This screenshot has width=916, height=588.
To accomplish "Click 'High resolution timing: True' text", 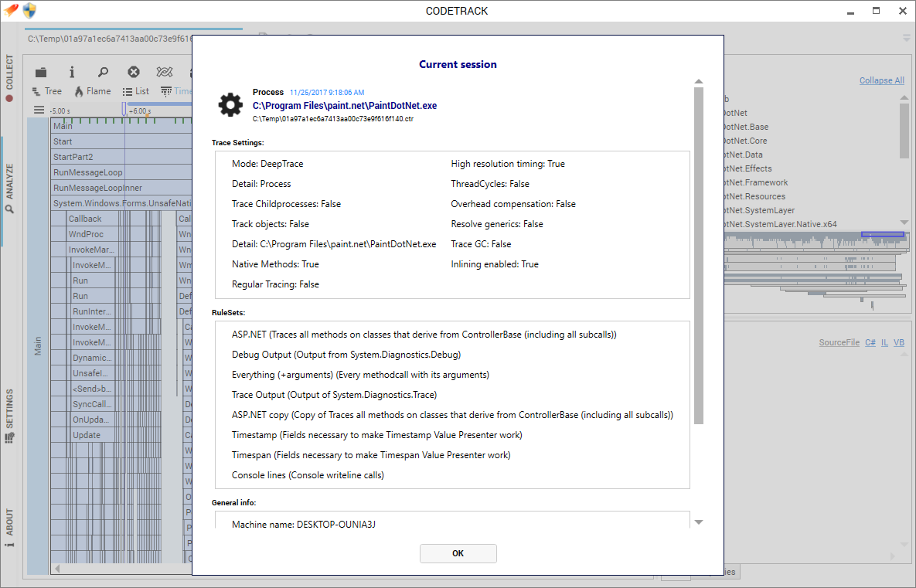I will coord(508,164).
